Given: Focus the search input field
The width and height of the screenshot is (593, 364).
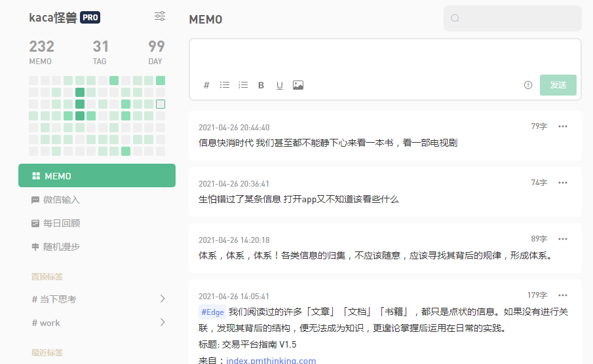Looking at the screenshot, I should pyautogui.click(x=513, y=18).
